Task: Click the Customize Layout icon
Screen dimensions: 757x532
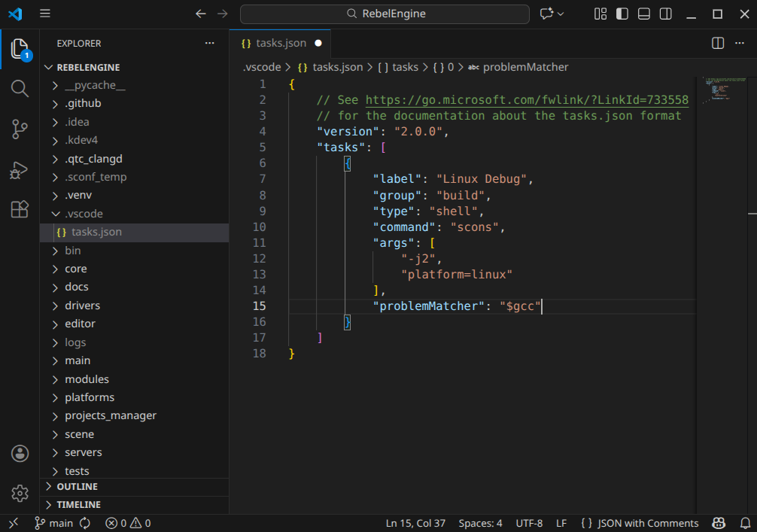Action: pyautogui.click(x=600, y=14)
